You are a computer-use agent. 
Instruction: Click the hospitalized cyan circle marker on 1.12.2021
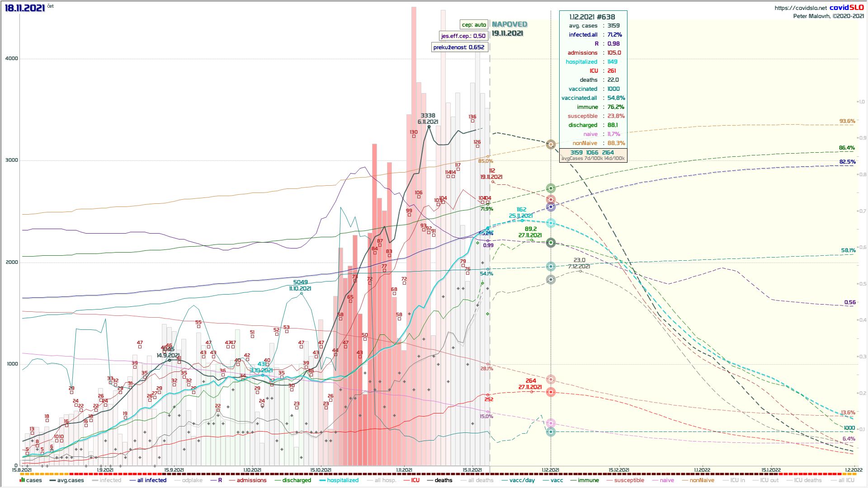(551, 223)
